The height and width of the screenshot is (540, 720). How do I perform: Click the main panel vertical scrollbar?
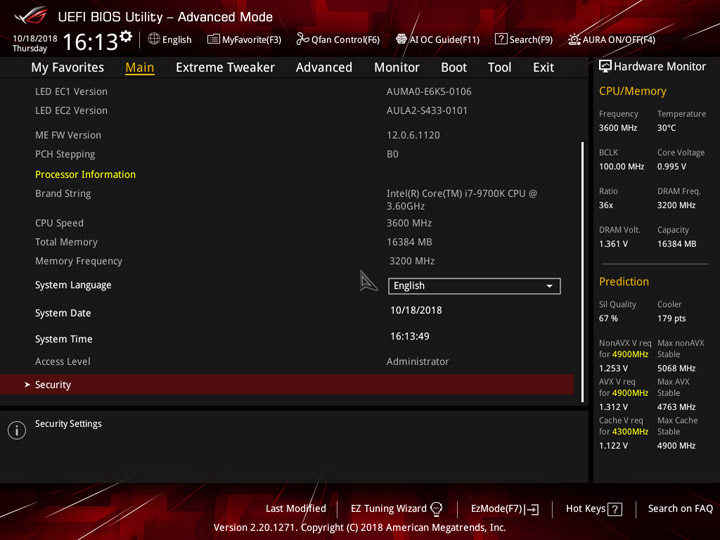pyautogui.click(x=583, y=272)
